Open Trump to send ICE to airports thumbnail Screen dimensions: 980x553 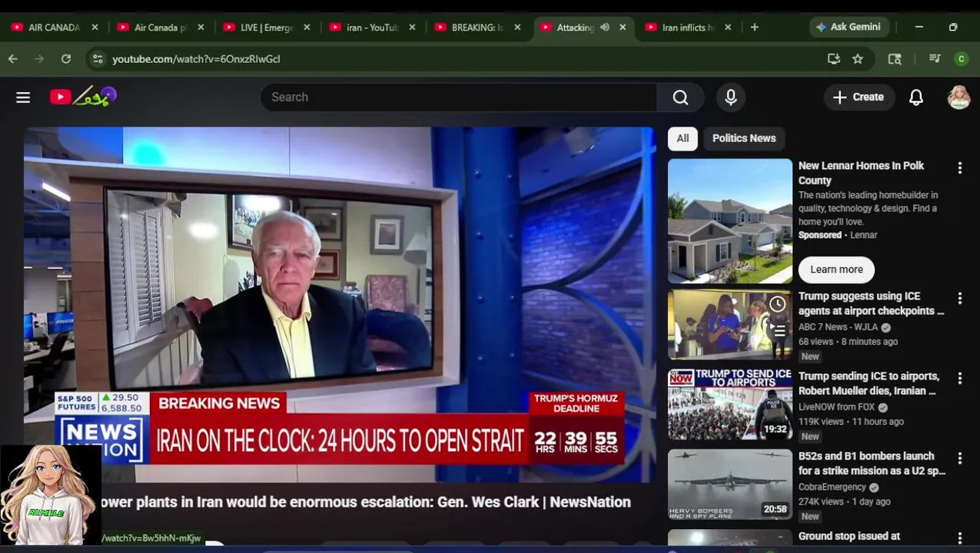pyautogui.click(x=729, y=404)
